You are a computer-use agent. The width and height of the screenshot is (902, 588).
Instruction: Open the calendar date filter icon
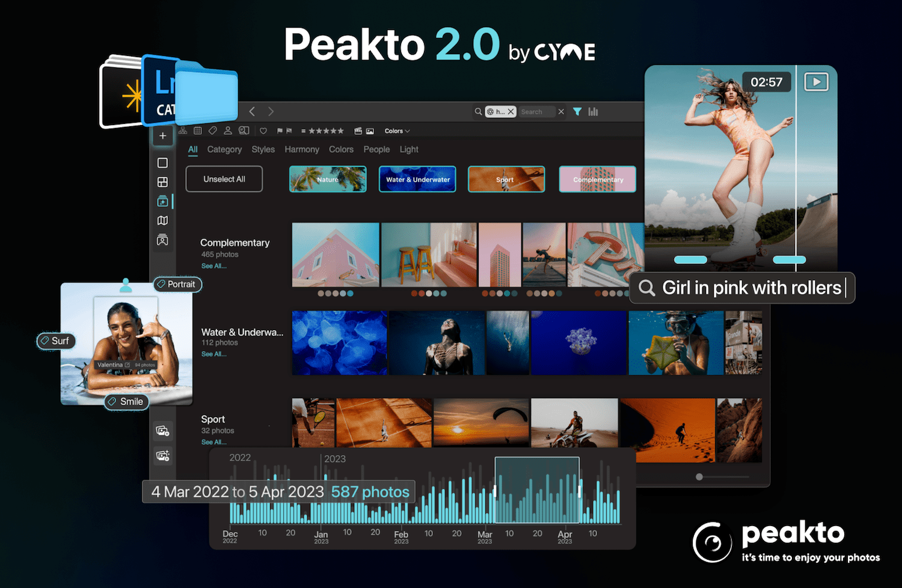[x=197, y=130]
